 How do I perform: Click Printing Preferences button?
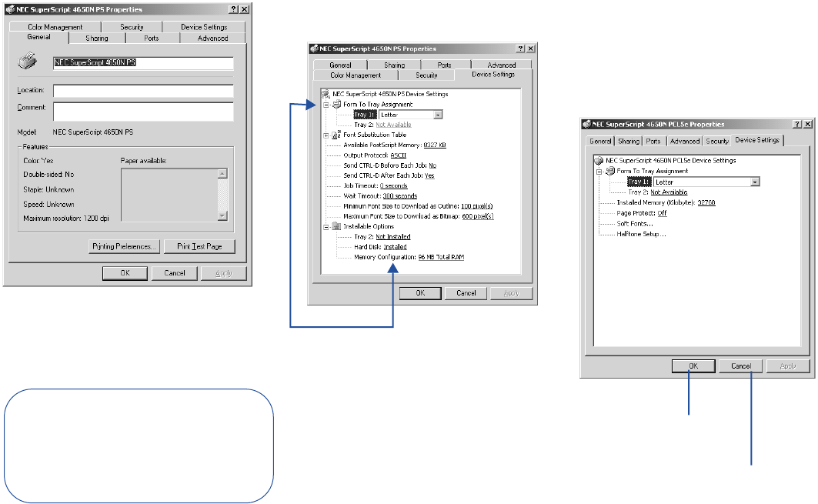124,246
